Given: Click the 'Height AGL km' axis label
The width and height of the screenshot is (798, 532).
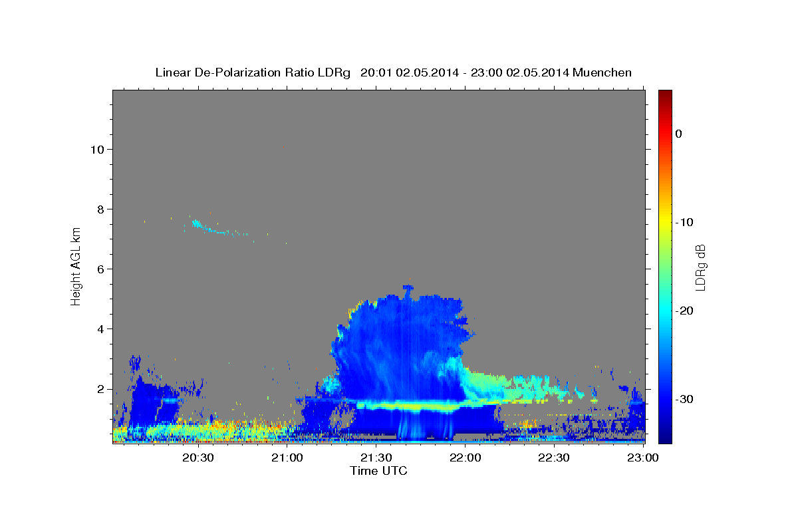Looking at the screenshot, I should pyautogui.click(x=76, y=265).
